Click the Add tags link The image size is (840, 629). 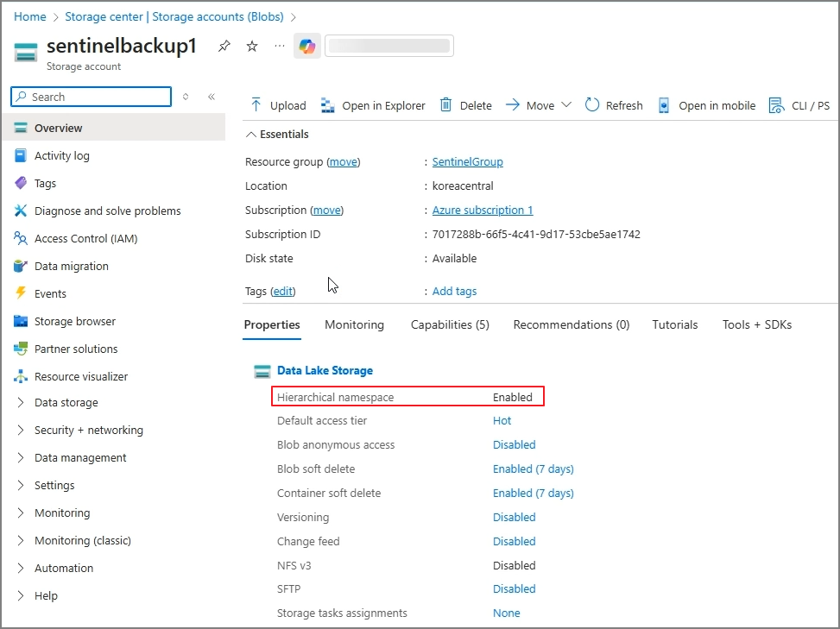coord(454,292)
